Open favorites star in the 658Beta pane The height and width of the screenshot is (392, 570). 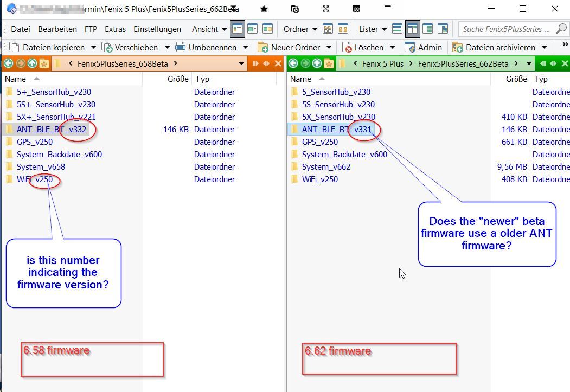coord(44,63)
